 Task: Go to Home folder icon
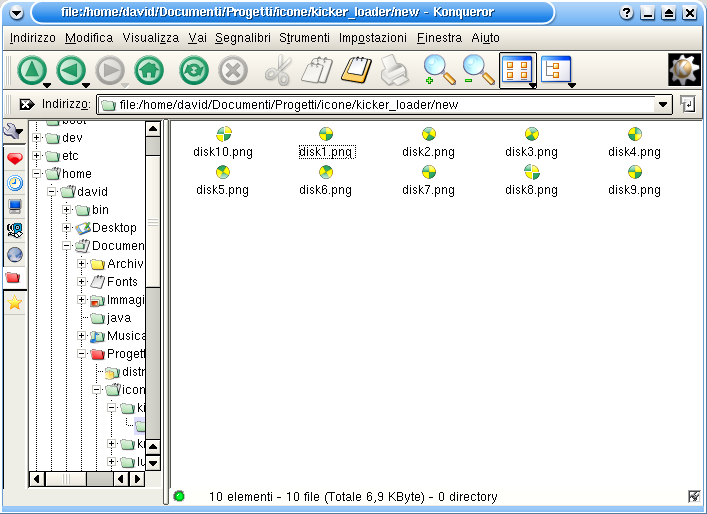(149, 70)
